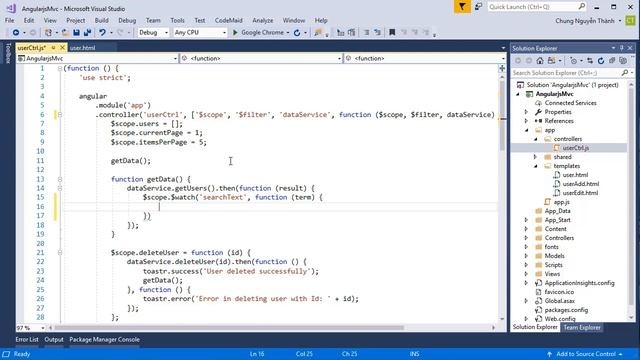Open the Solution Explorer window position menu arrow
This screenshot has height=360, width=640.
click(x=613, y=48)
